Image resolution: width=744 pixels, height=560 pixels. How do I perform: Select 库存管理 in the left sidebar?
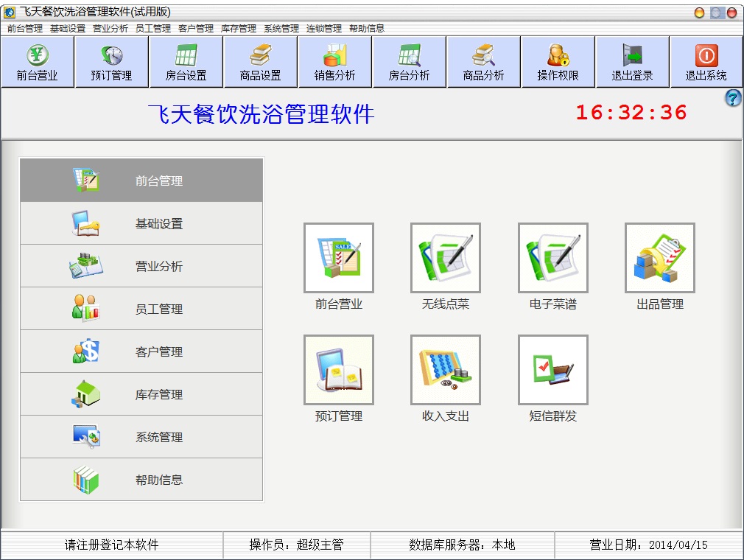(141, 395)
